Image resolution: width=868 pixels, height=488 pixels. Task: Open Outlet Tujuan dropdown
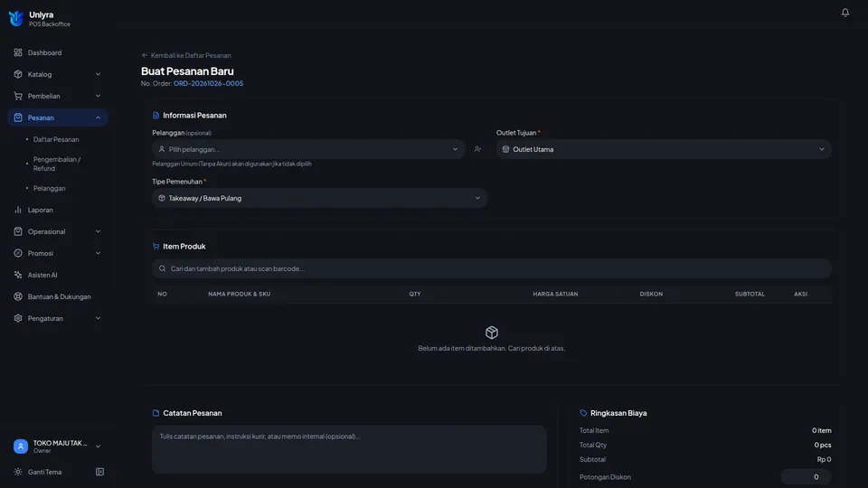point(663,149)
